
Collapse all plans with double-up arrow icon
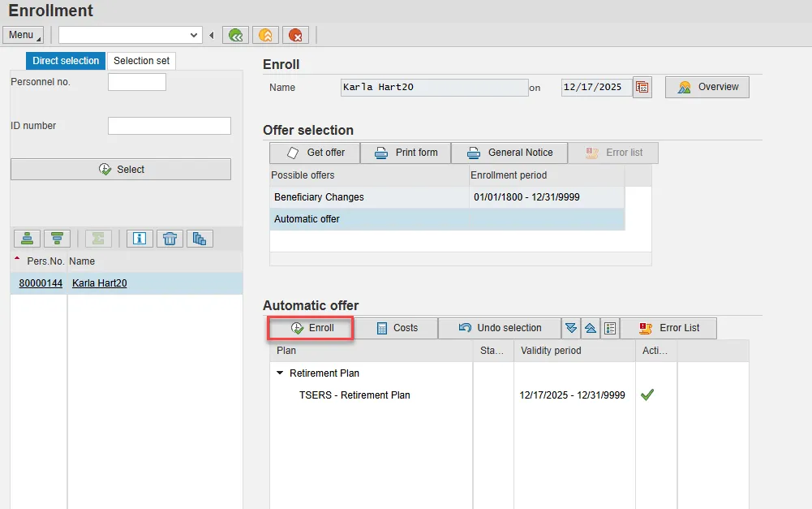coord(591,328)
